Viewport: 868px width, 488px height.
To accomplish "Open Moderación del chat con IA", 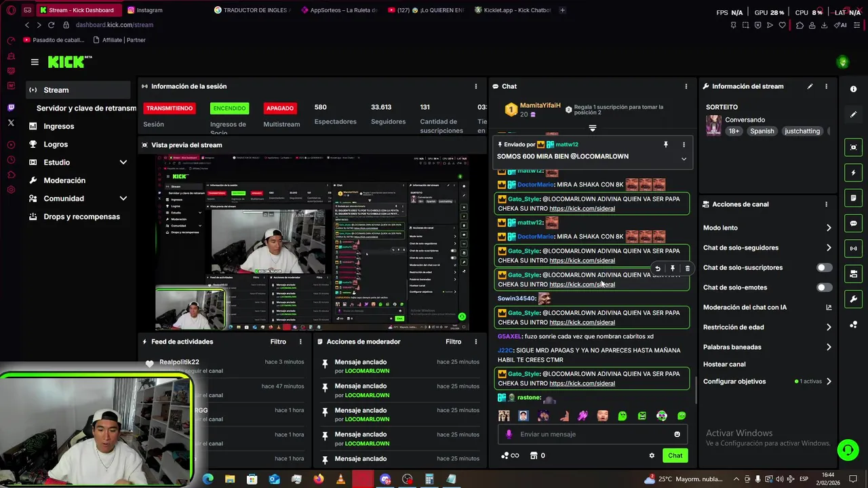I will (767, 308).
